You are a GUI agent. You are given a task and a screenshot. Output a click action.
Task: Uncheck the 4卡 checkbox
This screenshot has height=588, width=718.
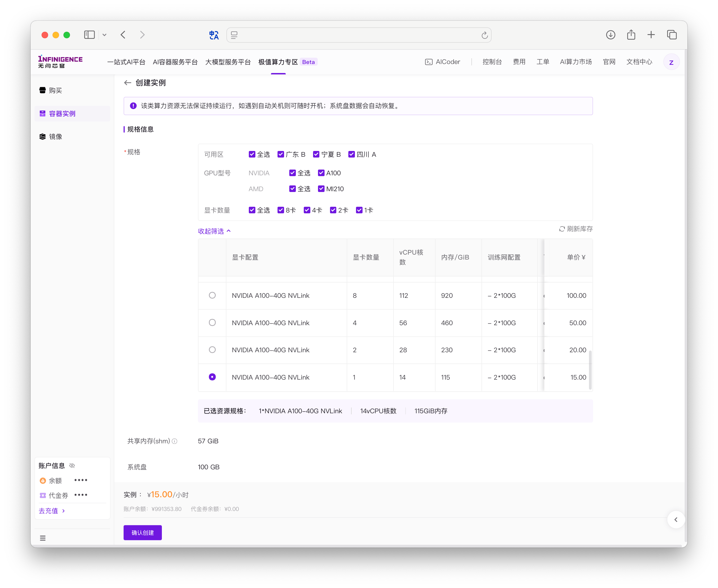point(307,210)
